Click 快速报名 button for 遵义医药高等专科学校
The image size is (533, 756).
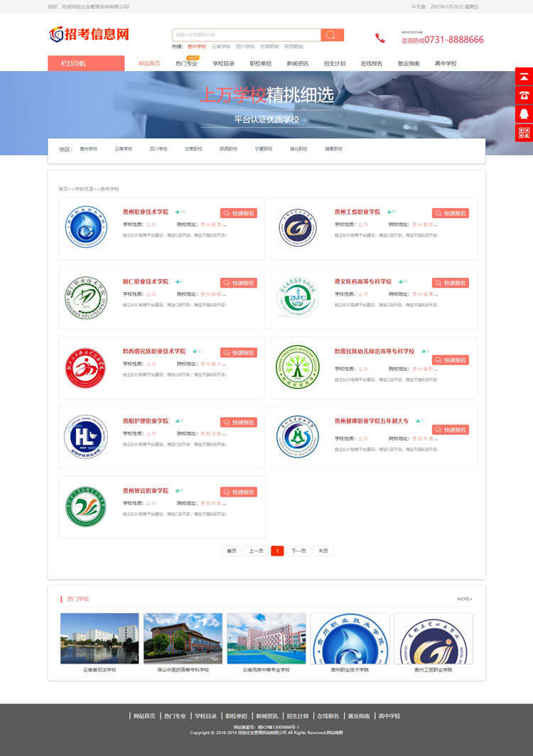tap(450, 283)
